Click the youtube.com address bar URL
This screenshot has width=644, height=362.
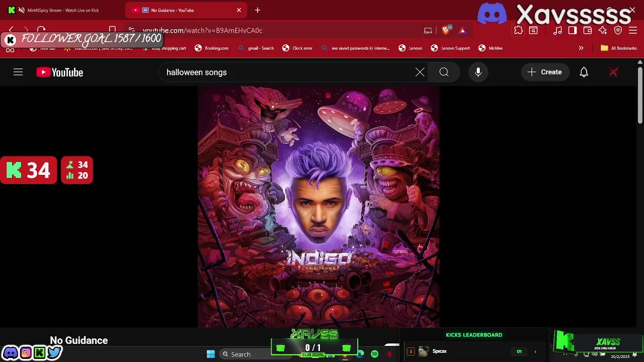point(202,30)
